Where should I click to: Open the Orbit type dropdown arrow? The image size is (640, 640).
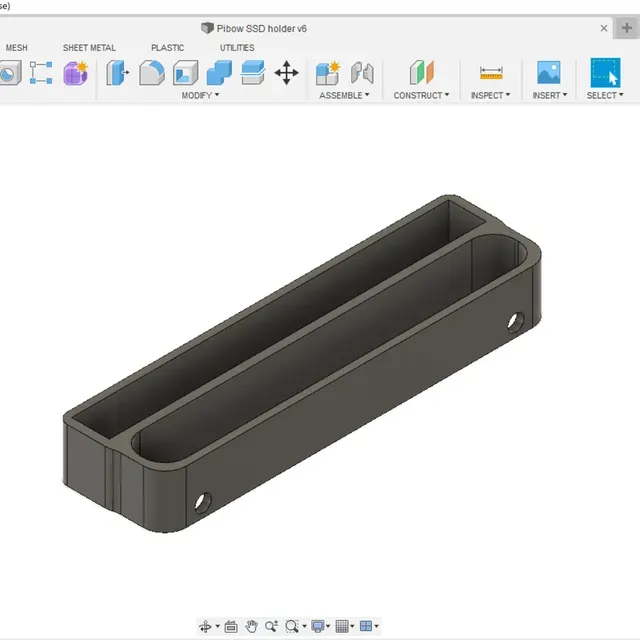[218, 626]
